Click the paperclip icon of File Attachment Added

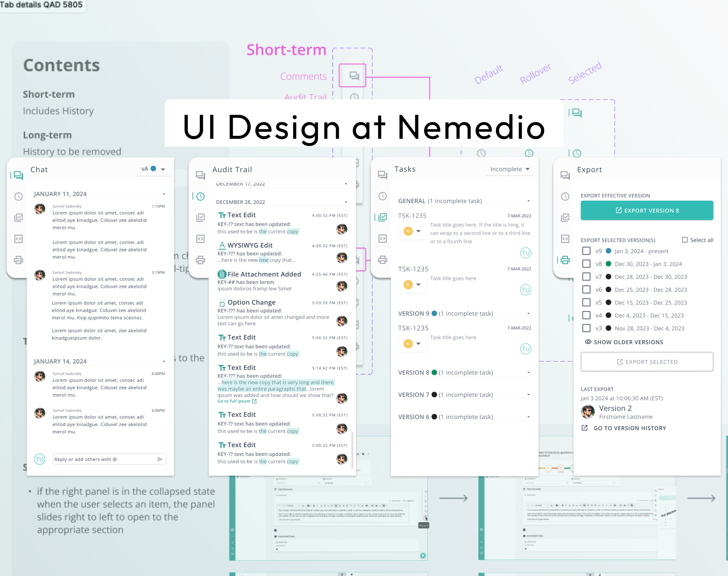coord(222,274)
